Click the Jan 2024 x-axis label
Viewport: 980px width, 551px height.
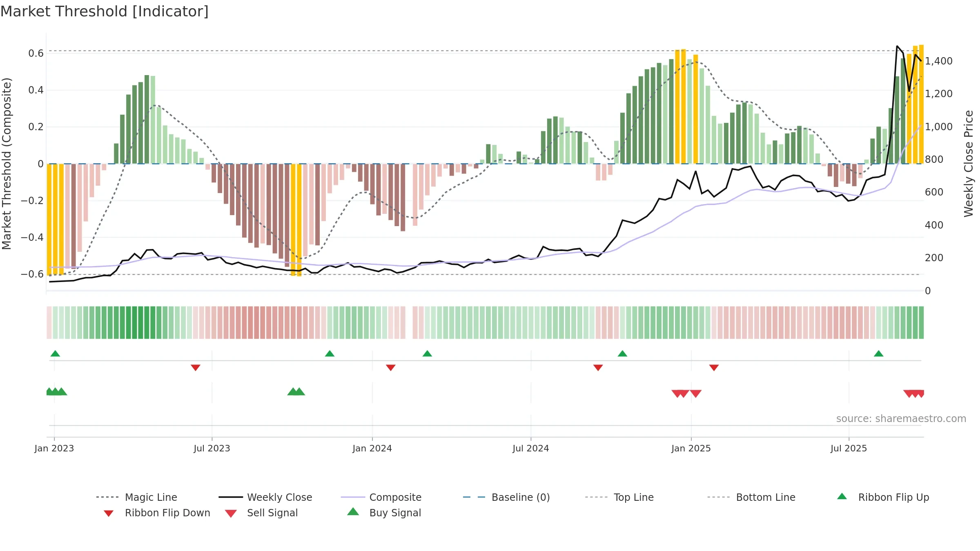tap(372, 449)
